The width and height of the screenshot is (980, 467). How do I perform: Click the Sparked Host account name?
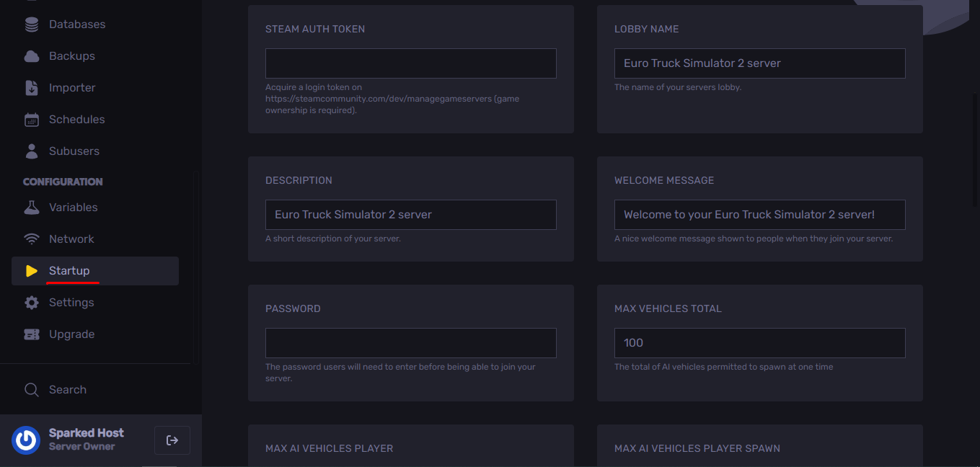(x=87, y=433)
